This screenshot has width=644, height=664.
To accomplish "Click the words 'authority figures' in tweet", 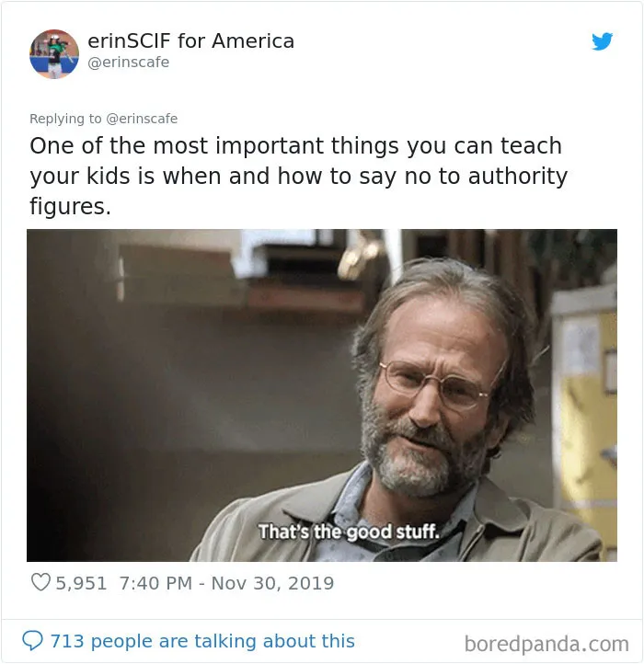I will point(298,191).
